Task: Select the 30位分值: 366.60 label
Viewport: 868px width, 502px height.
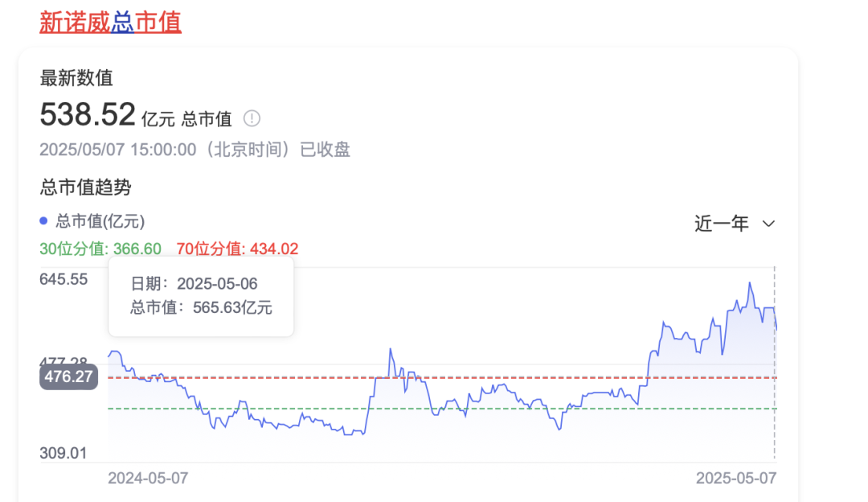Action: click(100, 249)
